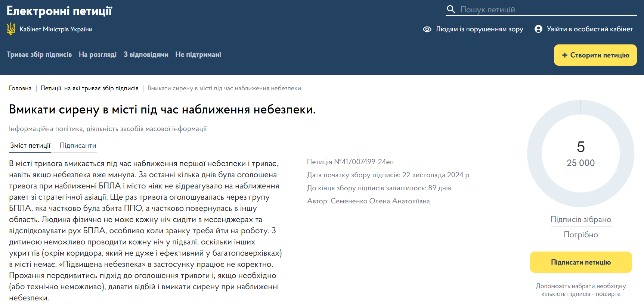This screenshot has width=644, height=306.
Task: Click the search magnifier icon
Action: pos(451,9)
